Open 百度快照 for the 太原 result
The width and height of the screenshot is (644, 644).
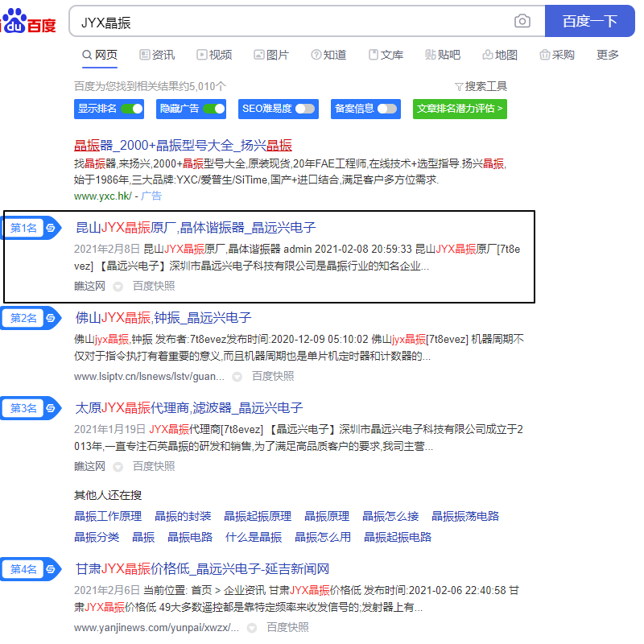click(154, 467)
